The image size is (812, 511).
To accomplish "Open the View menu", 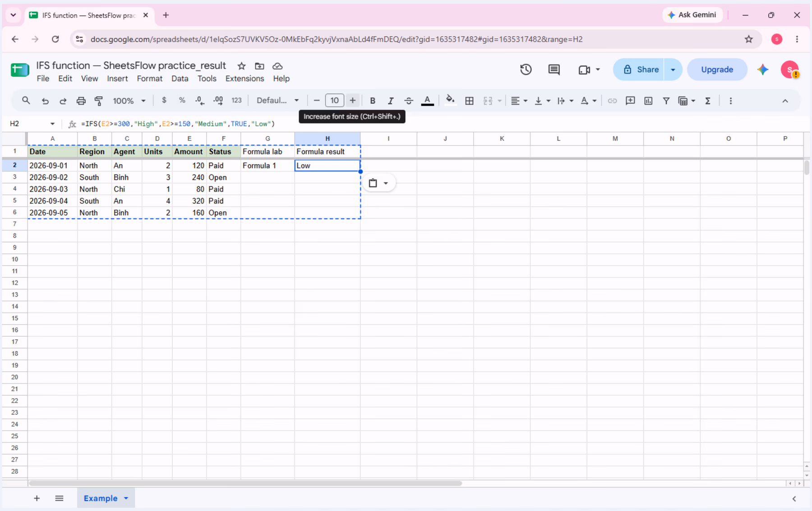I will click(x=89, y=78).
